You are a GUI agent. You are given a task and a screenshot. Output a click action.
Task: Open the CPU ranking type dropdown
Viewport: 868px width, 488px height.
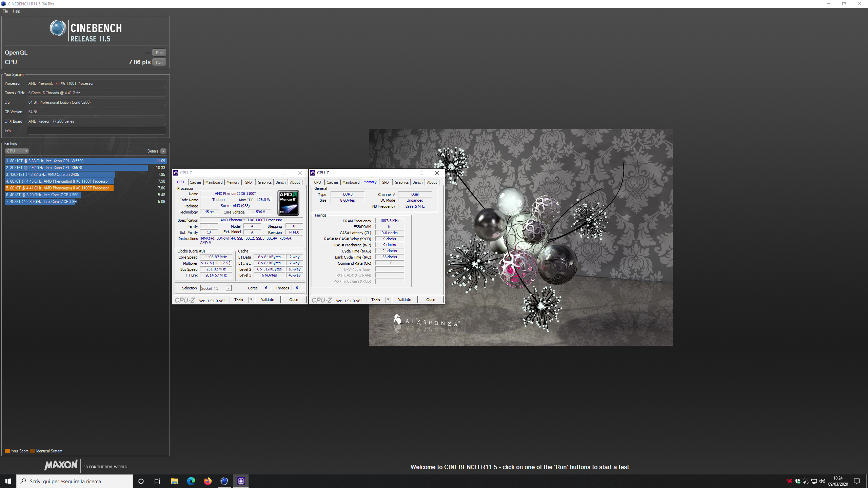17,151
